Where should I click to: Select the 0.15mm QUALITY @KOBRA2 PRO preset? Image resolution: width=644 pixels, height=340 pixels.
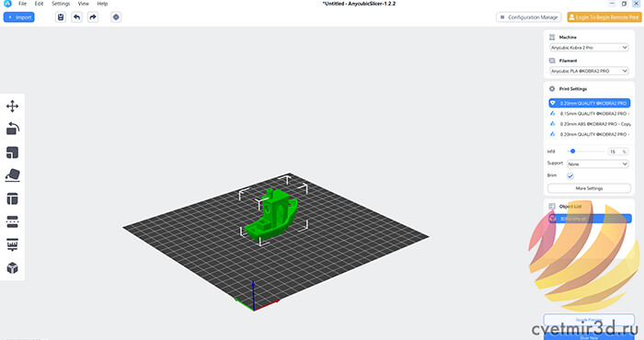[x=590, y=114]
